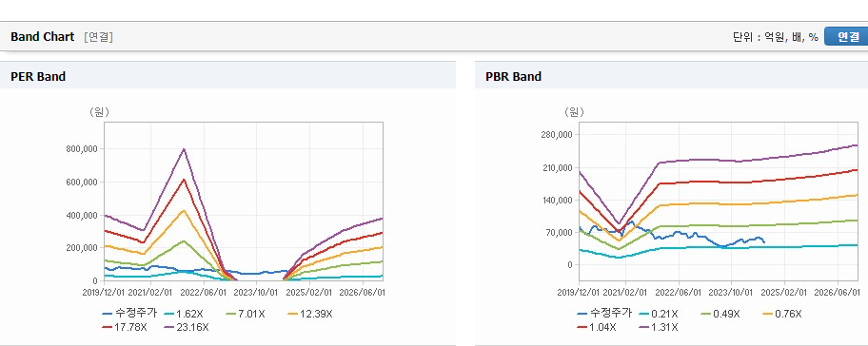Screen dimensions: 868x346
Task: Click the purple peak of PER Band chart
Action: (184, 149)
